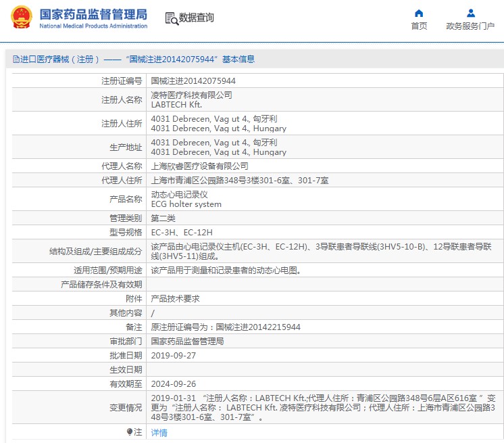Screen dimensions: 504x443
Task: Click the intended use description 该产品用于测量
Action: pyautogui.click(x=226, y=271)
